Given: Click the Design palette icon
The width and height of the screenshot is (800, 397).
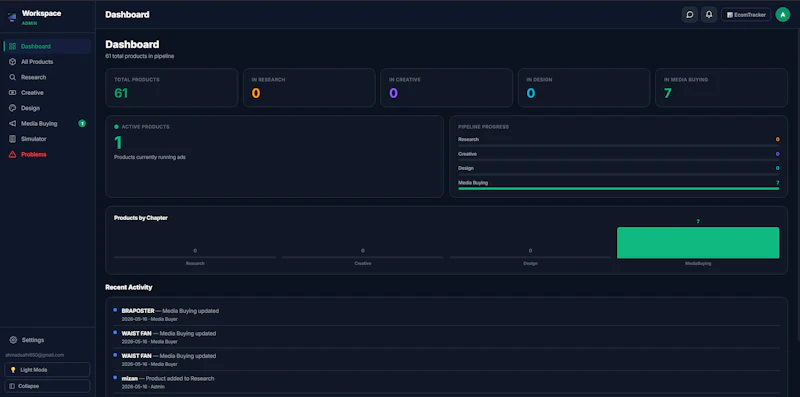Looking at the screenshot, I should (12, 108).
